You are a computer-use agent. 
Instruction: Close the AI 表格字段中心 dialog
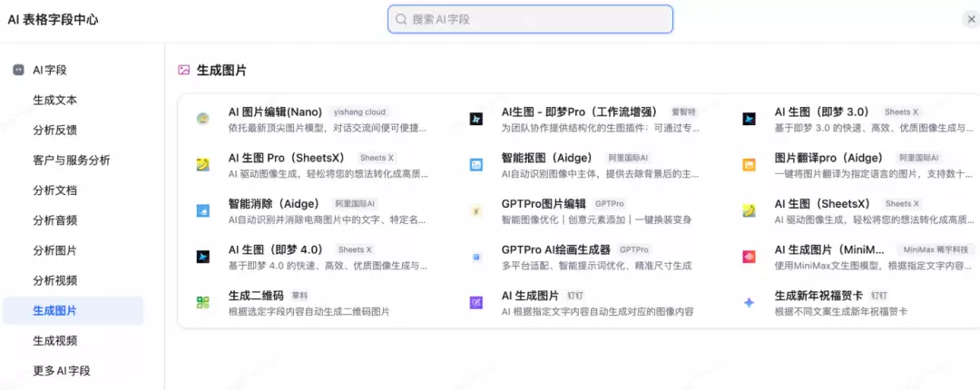969,19
